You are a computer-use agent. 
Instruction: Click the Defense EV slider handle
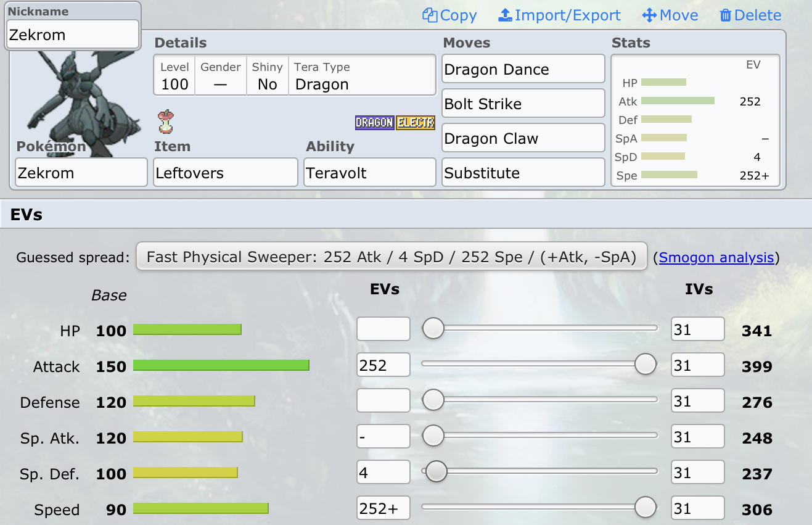coord(433,400)
